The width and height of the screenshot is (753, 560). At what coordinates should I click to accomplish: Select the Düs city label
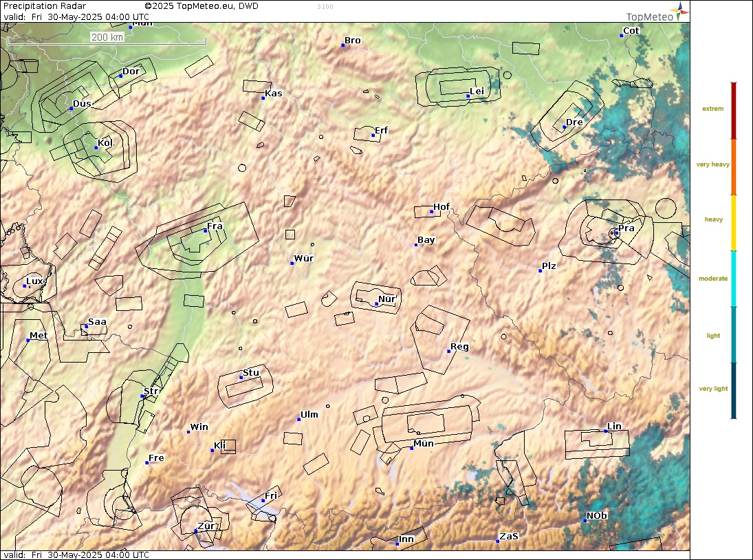82,103
